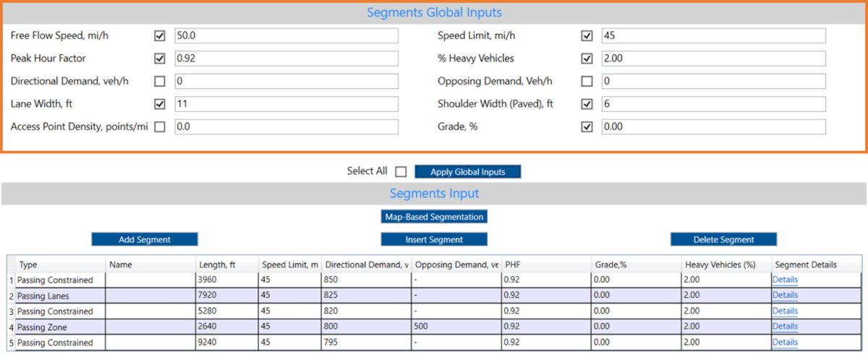Image resolution: width=868 pixels, height=357 pixels.
Task: Toggle the Peak Hour Factor checkbox
Action: [160, 59]
